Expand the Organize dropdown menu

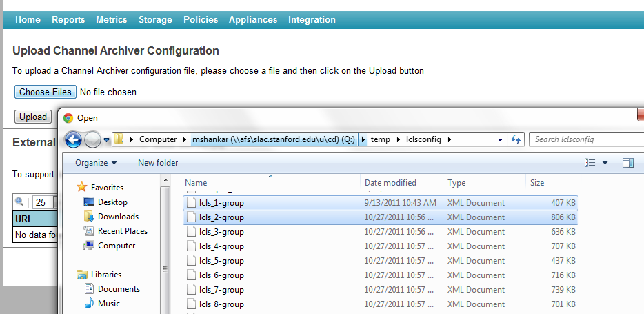point(96,163)
